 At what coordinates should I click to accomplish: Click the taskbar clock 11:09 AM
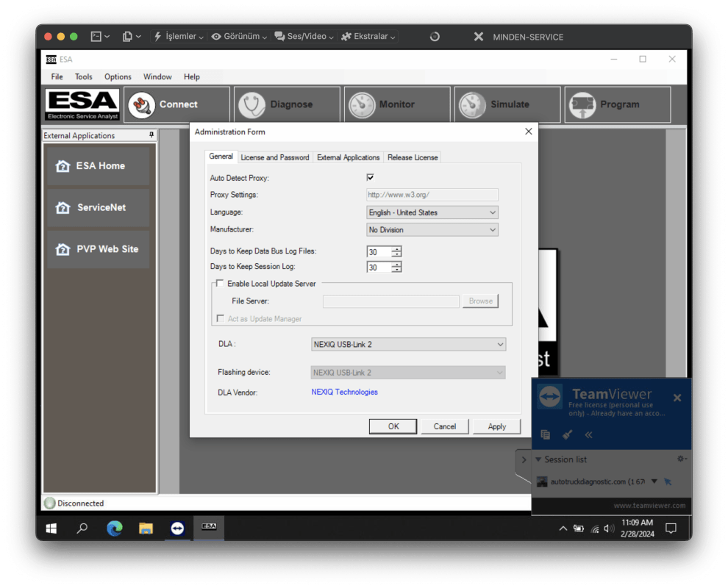[x=637, y=523]
